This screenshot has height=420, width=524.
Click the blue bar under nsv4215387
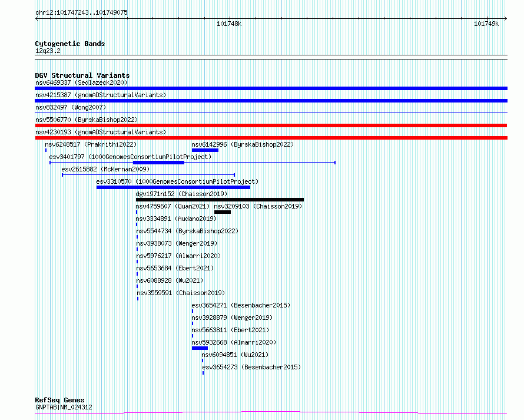271,101
